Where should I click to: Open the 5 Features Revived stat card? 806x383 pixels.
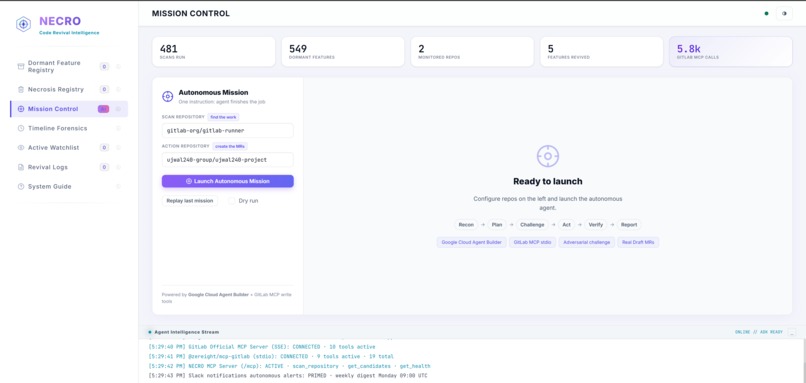coord(601,51)
